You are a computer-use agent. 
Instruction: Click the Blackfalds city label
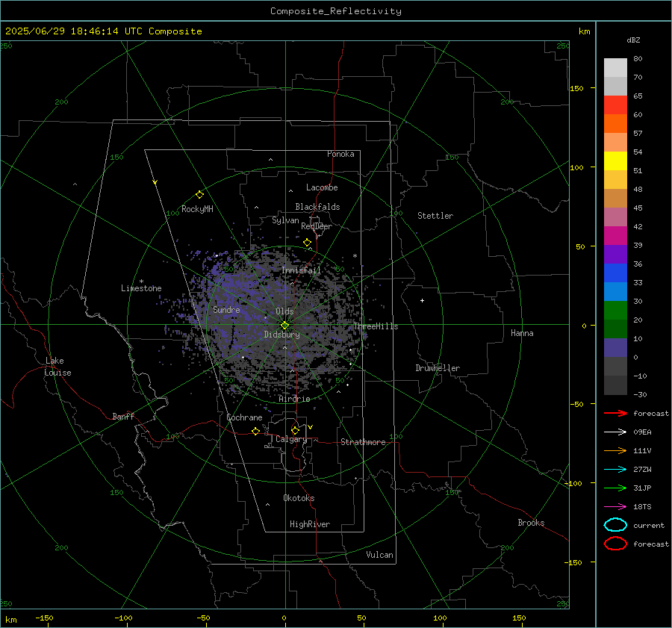[317, 207]
